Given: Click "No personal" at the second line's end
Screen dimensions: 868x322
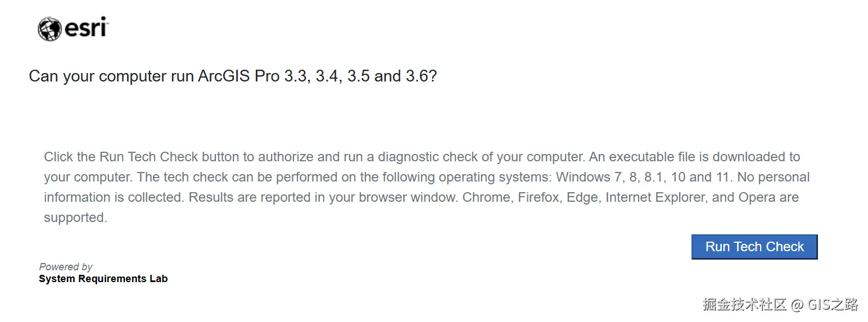Looking at the screenshot, I should tap(773, 177).
